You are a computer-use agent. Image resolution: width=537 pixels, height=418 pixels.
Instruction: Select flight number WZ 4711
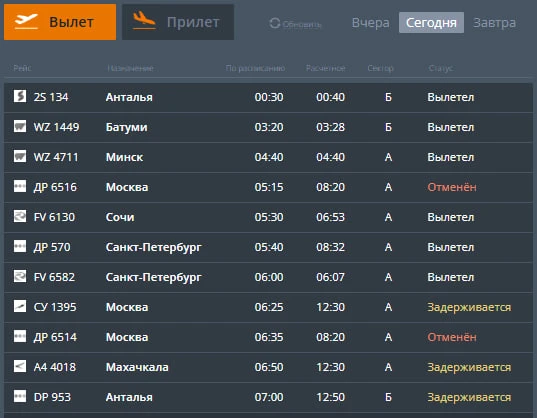pyautogui.click(x=56, y=157)
